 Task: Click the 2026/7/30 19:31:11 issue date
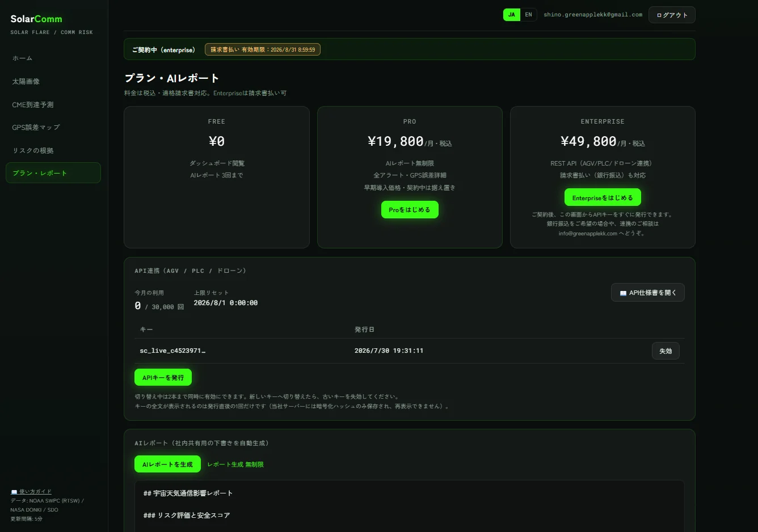click(389, 351)
